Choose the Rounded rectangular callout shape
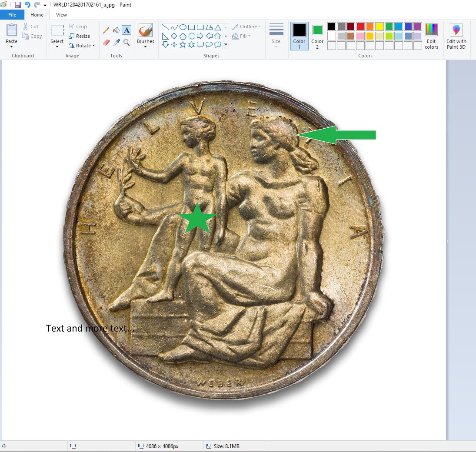476x452 pixels. pos(200,45)
